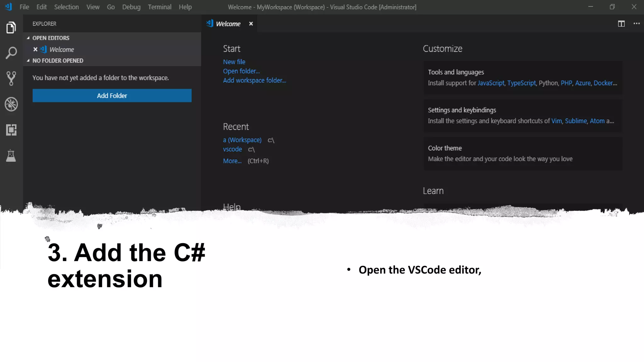
Task: Open the Explorer view in activity bar
Action: pyautogui.click(x=11, y=28)
